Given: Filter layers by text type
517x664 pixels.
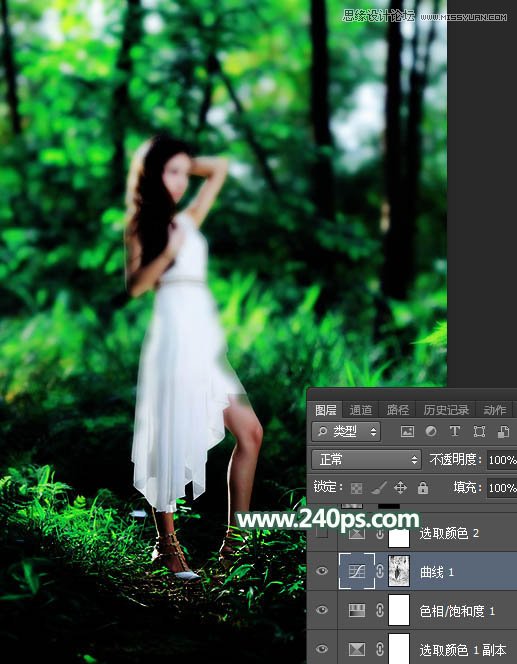Looking at the screenshot, I should point(455,432).
